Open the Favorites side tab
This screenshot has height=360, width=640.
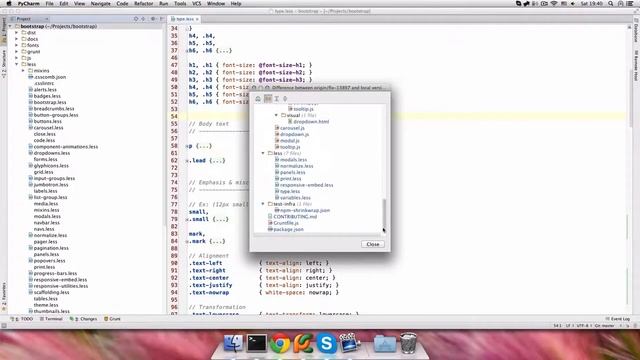coord(4,296)
